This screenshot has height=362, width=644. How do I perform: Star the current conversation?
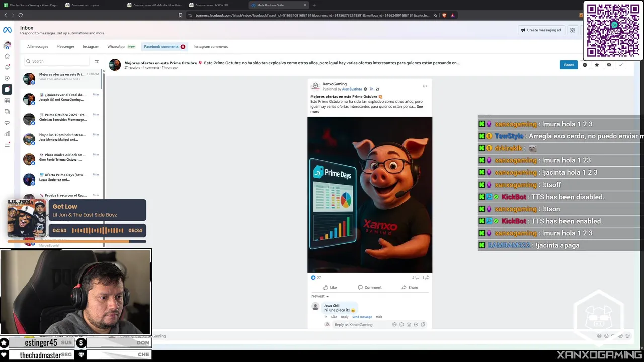[597, 65]
